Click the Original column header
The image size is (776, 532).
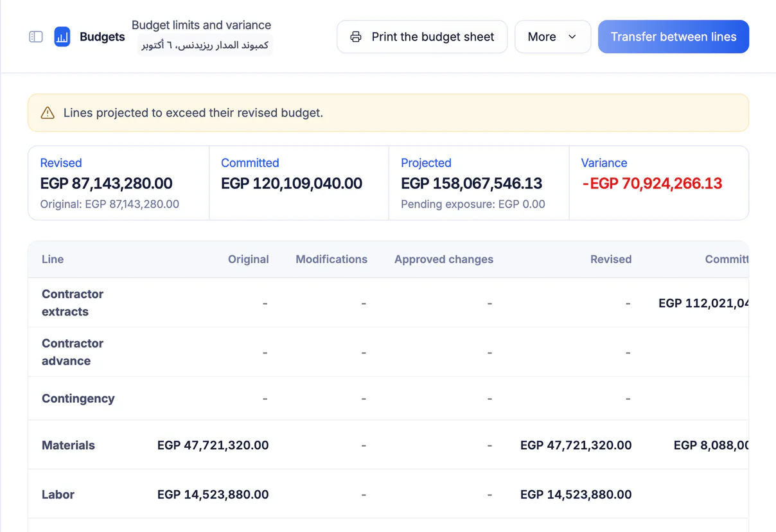pos(248,260)
